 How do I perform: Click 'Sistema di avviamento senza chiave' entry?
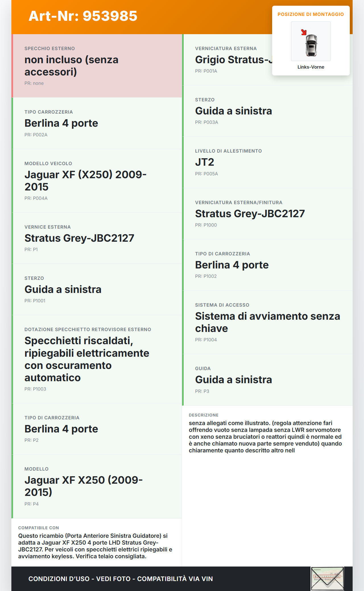click(267, 322)
